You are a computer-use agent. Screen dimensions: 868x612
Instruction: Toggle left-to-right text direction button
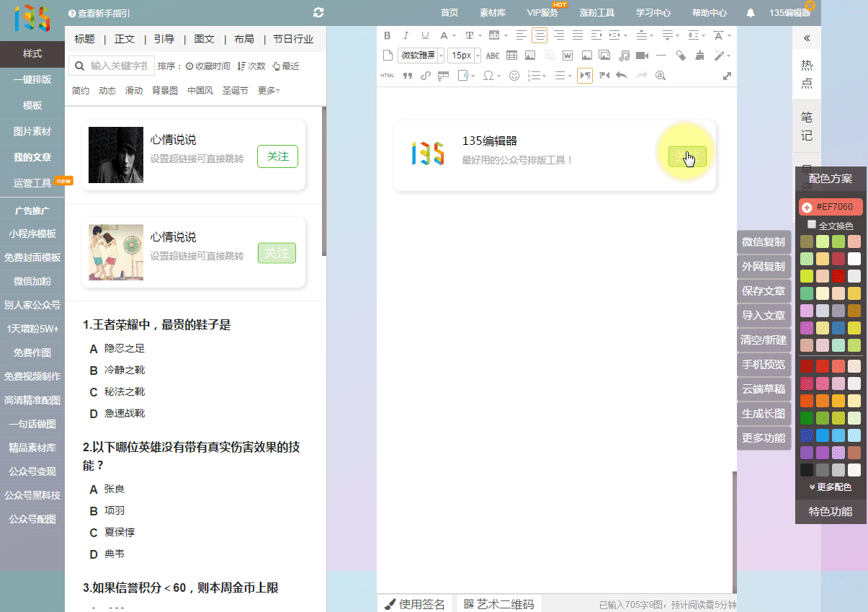click(x=585, y=76)
